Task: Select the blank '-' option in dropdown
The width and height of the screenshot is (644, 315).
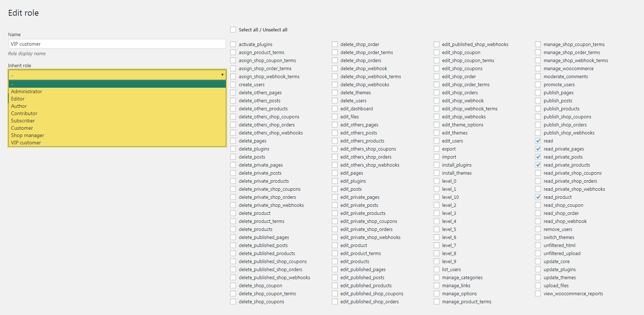Action: [117, 84]
